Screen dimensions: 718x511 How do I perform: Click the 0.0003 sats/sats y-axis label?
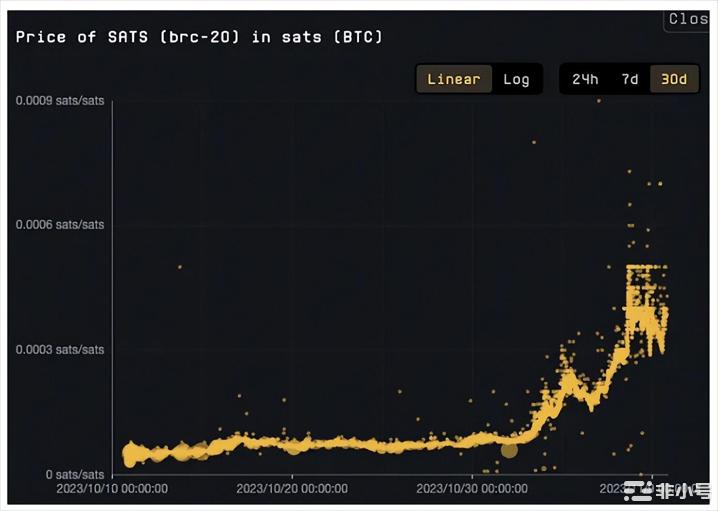point(59,350)
